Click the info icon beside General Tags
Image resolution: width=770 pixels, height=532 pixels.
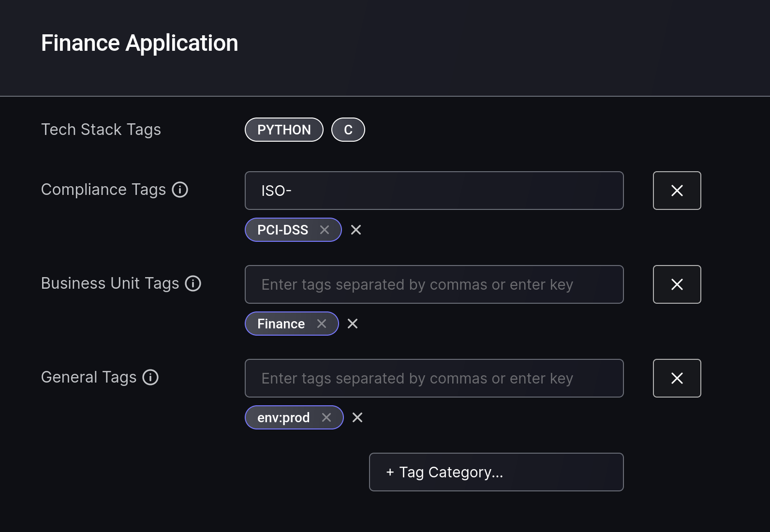tap(150, 377)
